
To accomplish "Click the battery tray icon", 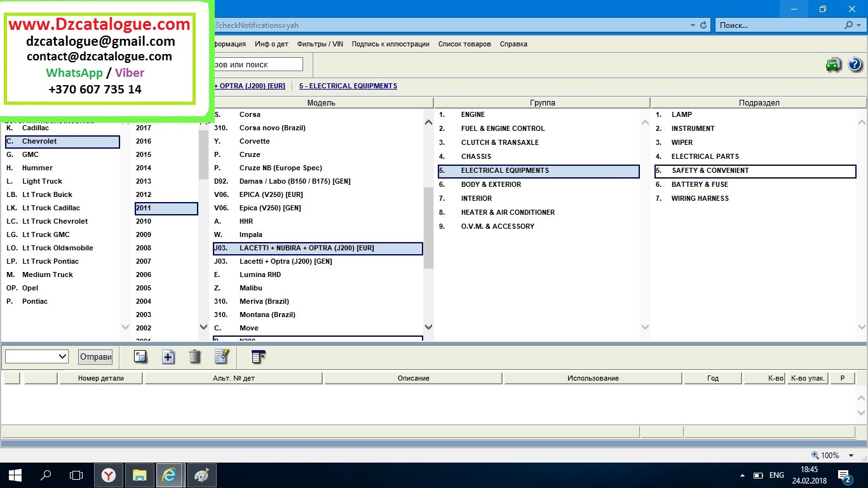I will click(758, 475).
